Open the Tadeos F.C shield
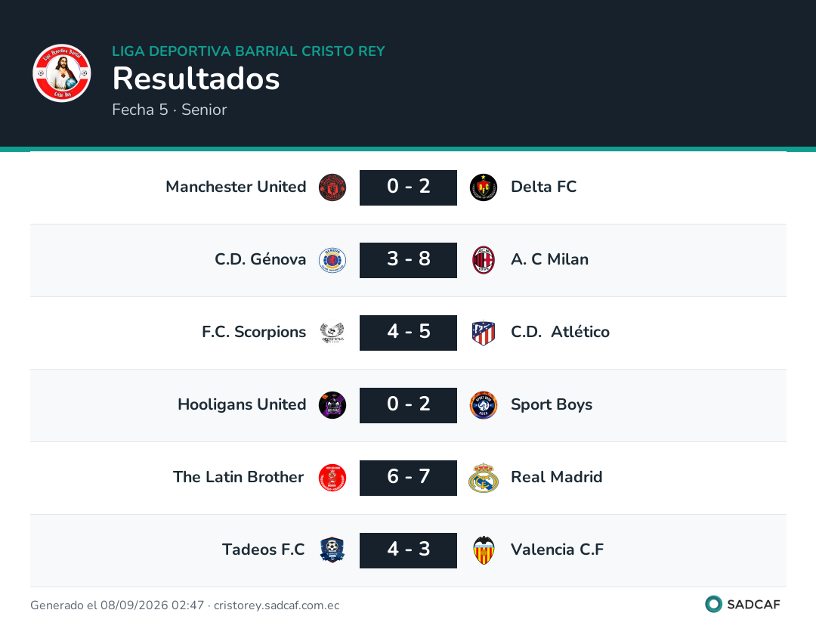The image size is (816, 644). point(332,550)
